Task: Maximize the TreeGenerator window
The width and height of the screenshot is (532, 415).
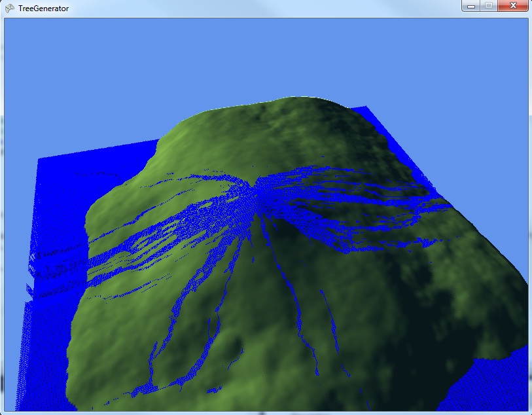Action: click(488, 6)
